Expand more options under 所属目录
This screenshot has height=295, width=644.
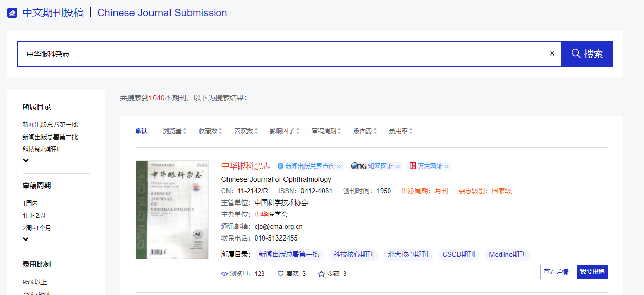[x=26, y=160]
